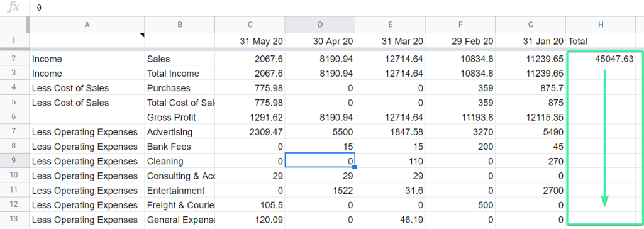The width and height of the screenshot is (644, 229).
Task: Click the fill handle of selected cell D9
Action: (355, 167)
